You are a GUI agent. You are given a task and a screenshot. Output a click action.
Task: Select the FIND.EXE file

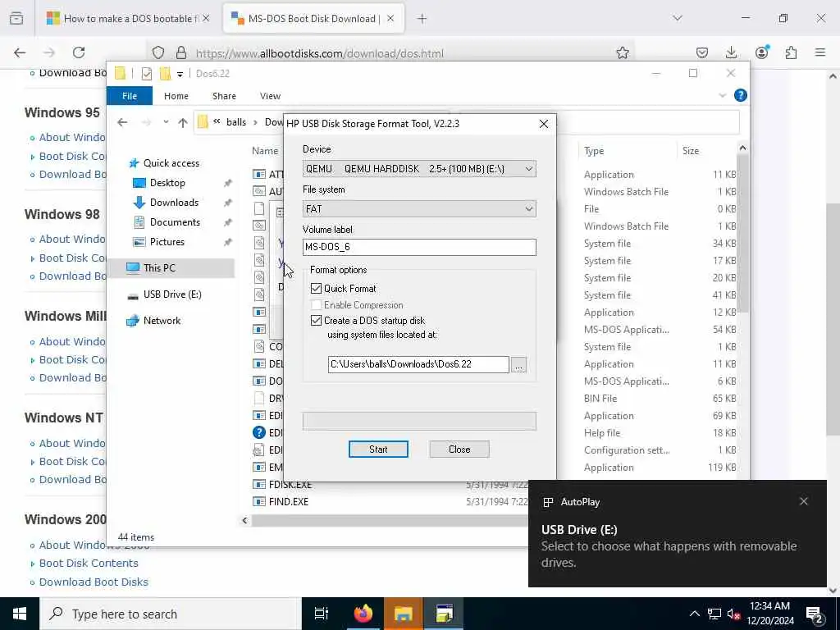click(x=288, y=502)
